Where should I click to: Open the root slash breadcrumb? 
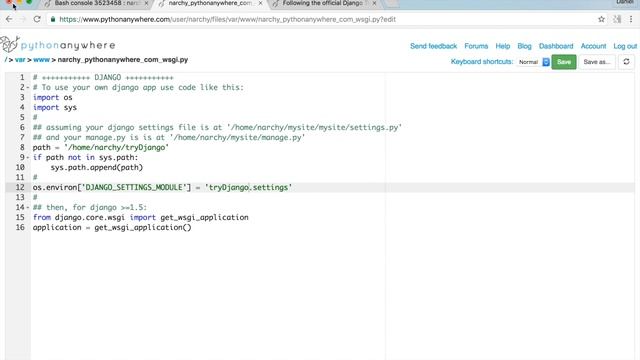[6, 60]
